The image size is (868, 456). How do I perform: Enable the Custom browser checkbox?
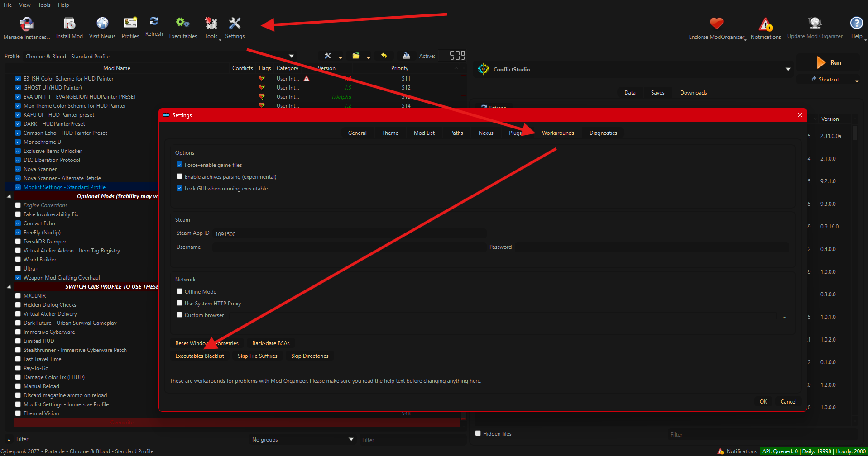click(x=179, y=315)
